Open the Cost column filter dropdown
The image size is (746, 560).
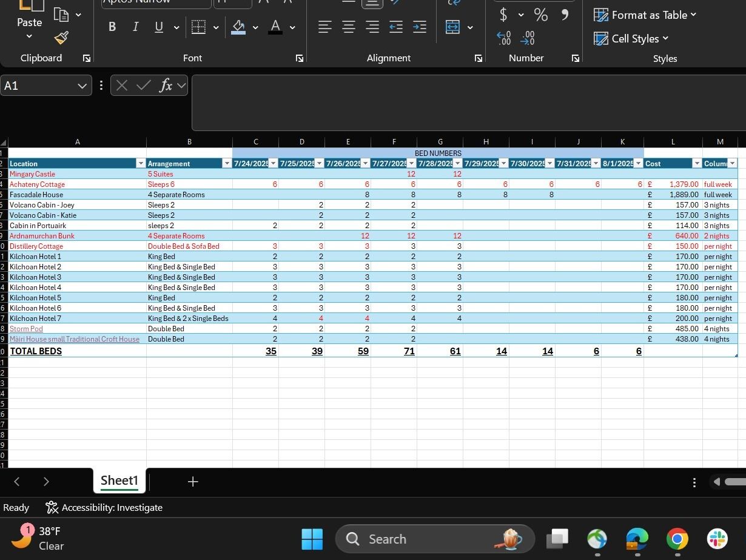click(697, 164)
